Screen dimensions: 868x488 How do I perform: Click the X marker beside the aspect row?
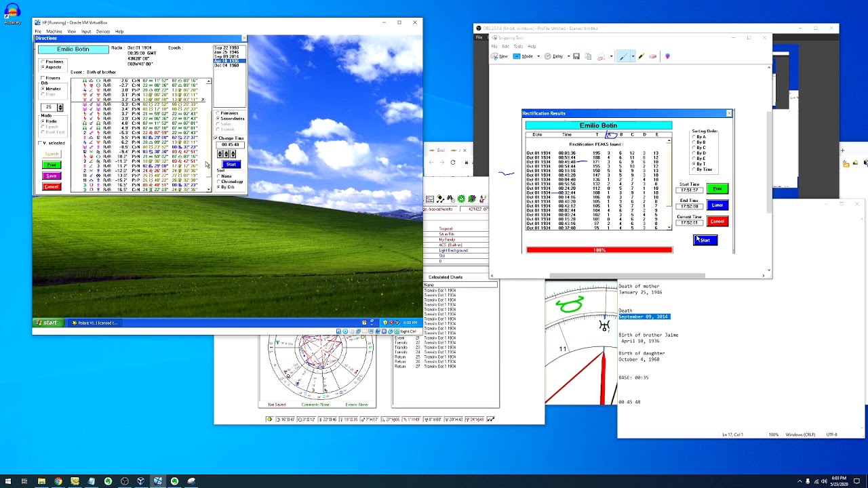[202, 100]
